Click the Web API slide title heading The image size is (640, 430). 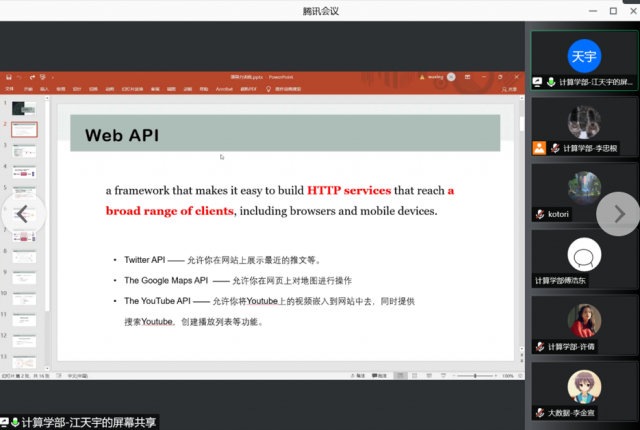click(x=122, y=135)
